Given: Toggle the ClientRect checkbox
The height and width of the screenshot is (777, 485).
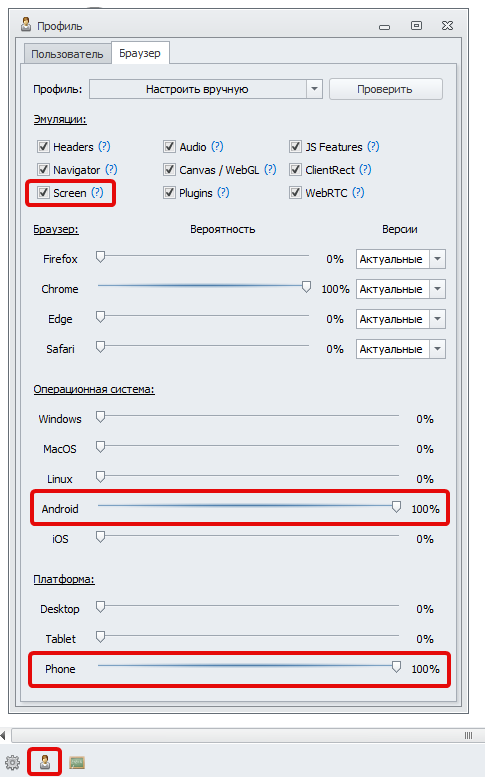Looking at the screenshot, I should (x=295, y=170).
